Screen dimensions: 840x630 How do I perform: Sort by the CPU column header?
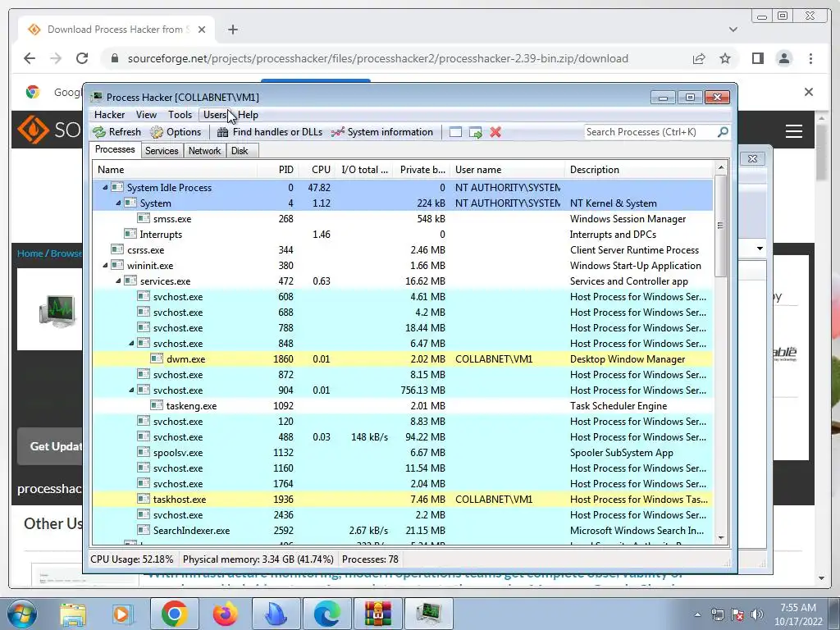click(317, 170)
